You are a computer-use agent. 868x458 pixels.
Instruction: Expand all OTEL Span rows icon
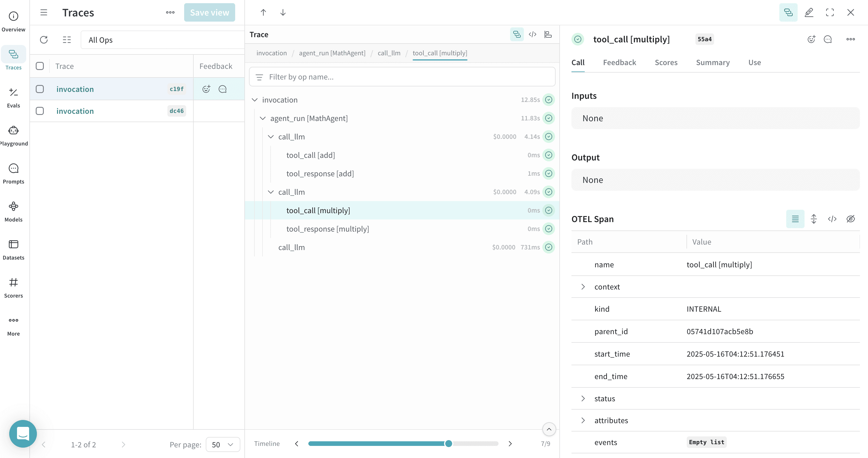click(x=814, y=219)
